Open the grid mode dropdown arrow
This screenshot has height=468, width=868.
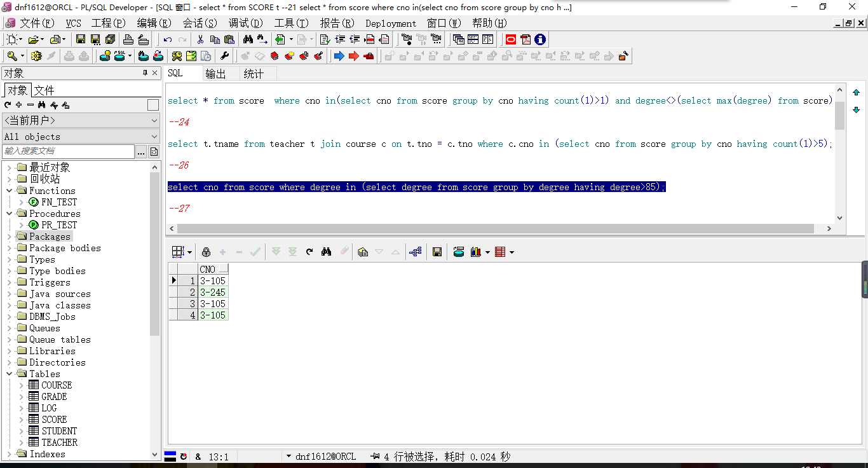pyautogui.click(x=189, y=252)
